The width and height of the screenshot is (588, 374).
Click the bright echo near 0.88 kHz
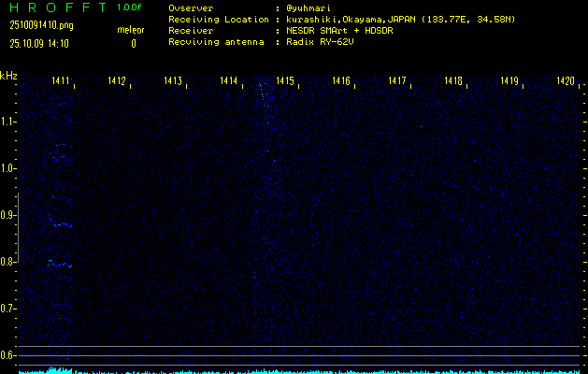pyautogui.click(x=62, y=224)
